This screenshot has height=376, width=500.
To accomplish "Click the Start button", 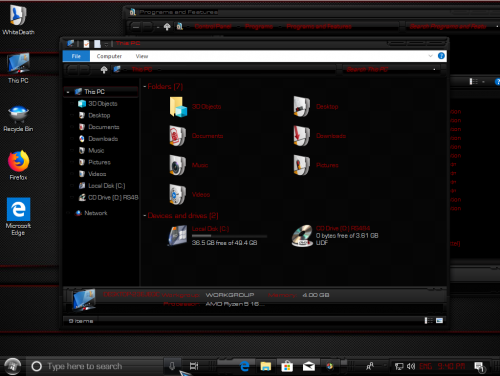I will click(x=13, y=366).
